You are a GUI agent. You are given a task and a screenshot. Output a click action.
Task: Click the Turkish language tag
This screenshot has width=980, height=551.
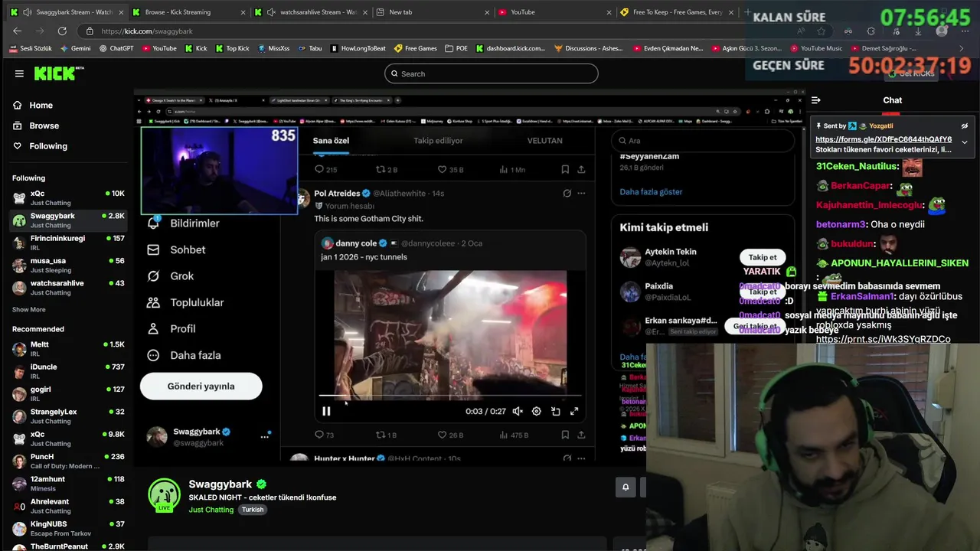point(253,510)
